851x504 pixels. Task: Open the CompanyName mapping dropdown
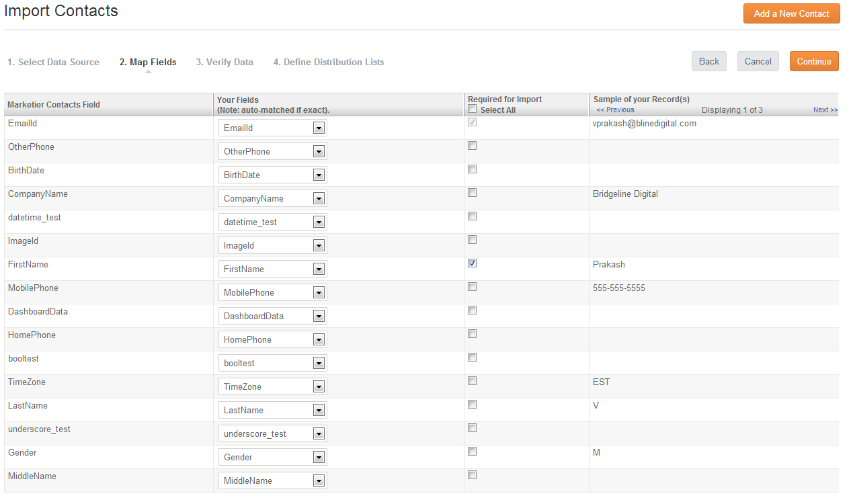273,198
